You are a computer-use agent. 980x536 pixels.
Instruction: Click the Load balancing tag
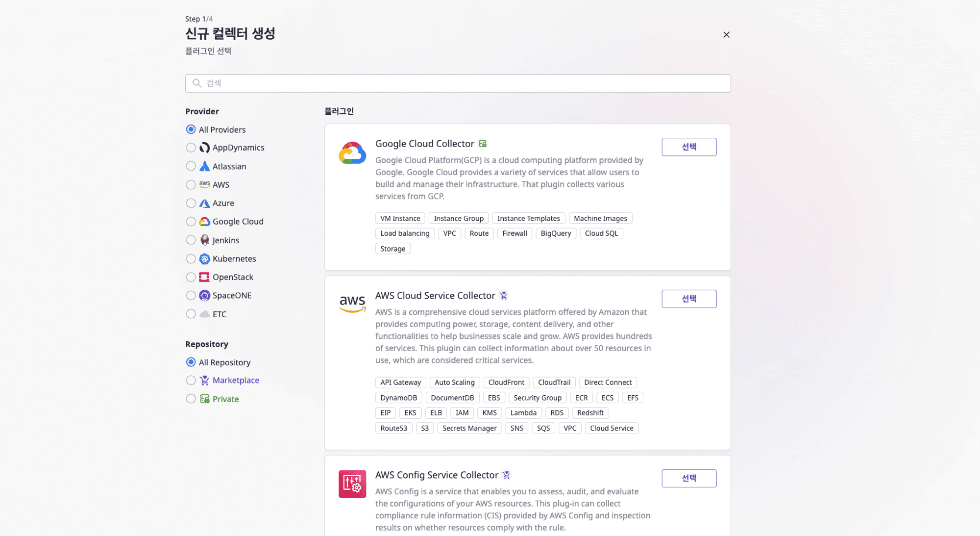405,233
